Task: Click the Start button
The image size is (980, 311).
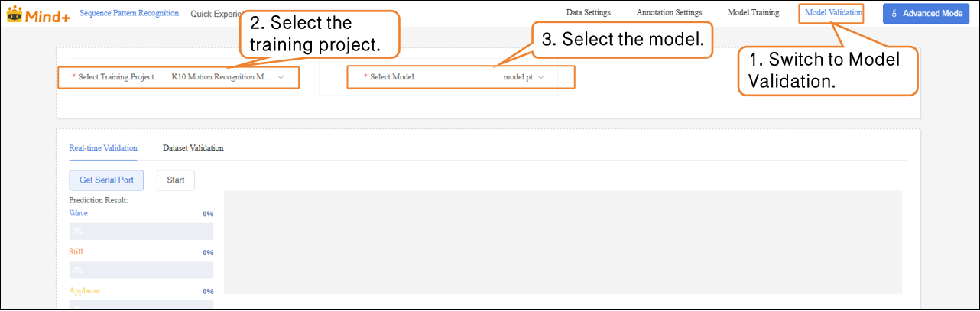Action: (x=176, y=180)
